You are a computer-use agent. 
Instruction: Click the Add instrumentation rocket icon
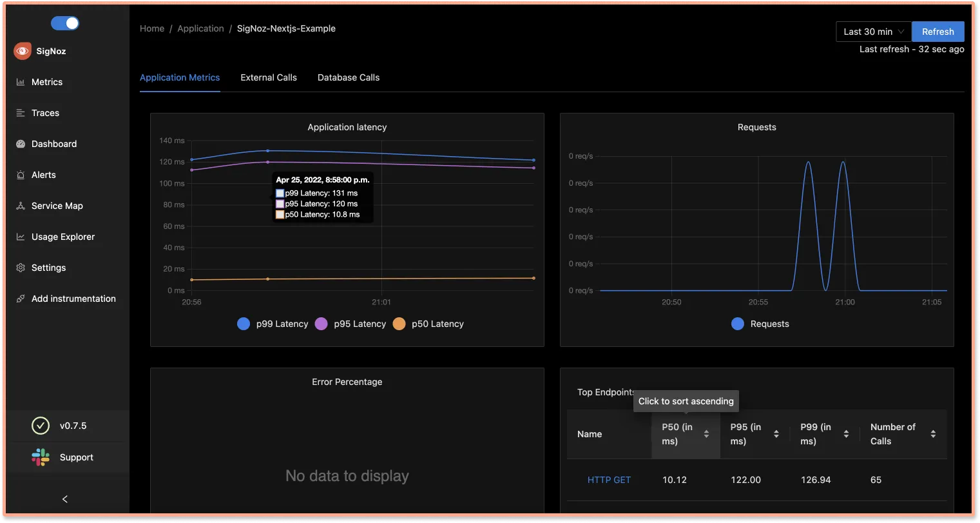point(21,299)
